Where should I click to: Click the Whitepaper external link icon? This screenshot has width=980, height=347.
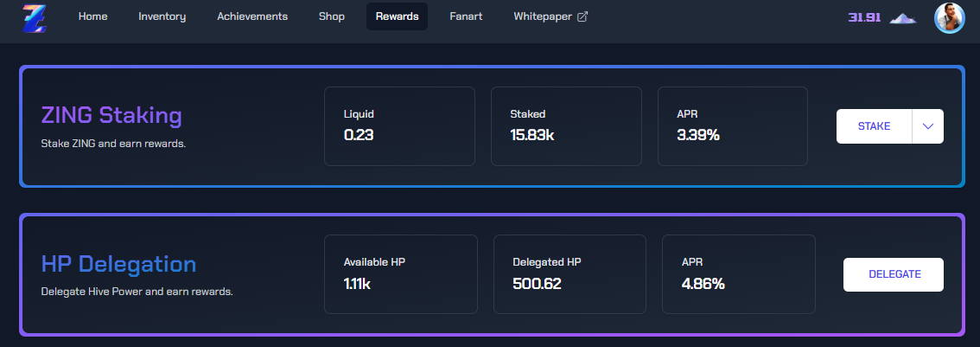582,17
